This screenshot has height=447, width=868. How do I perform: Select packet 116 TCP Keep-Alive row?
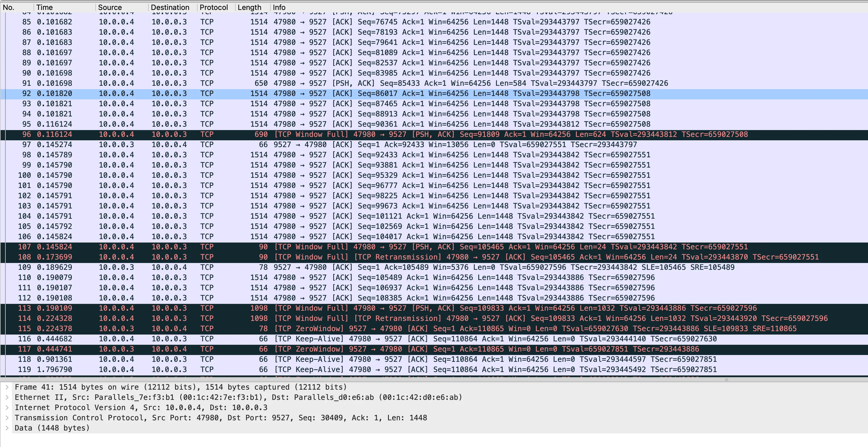click(337, 339)
